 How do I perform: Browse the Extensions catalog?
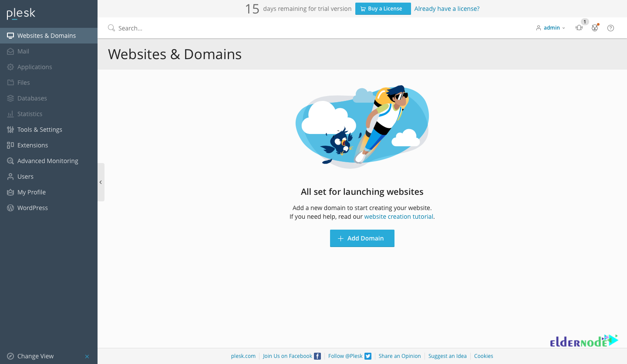32,145
